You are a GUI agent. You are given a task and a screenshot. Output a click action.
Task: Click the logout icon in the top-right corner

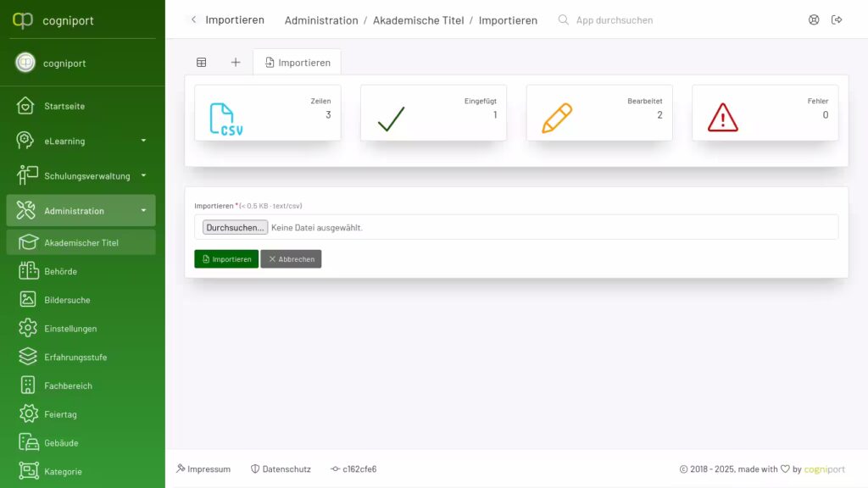pos(837,19)
